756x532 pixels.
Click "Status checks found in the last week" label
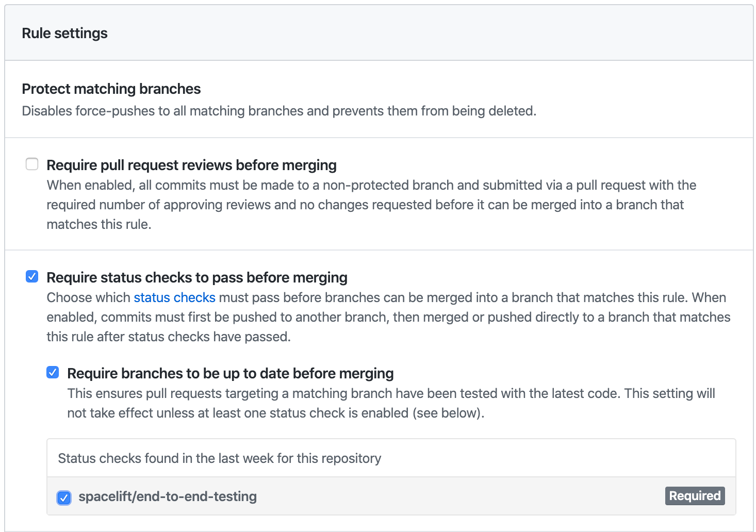pyautogui.click(x=219, y=458)
